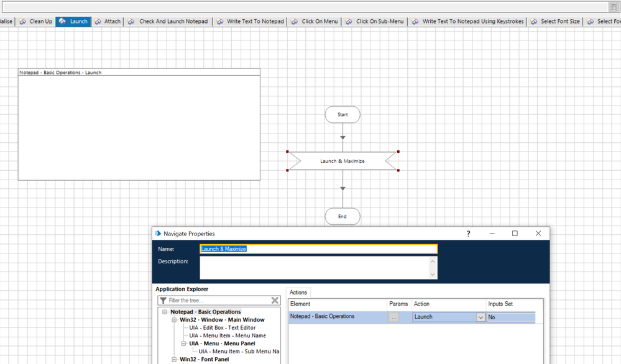621x364 pixels.
Task: Switch to the Clean Up page tab
Action: pyautogui.click(x=35, y=21)
